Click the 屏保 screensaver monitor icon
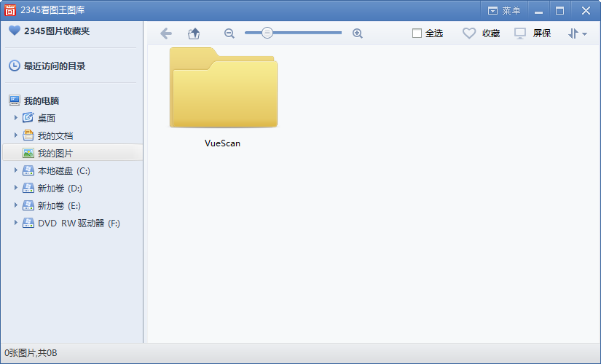601x364 pixels. coord(519,33)
